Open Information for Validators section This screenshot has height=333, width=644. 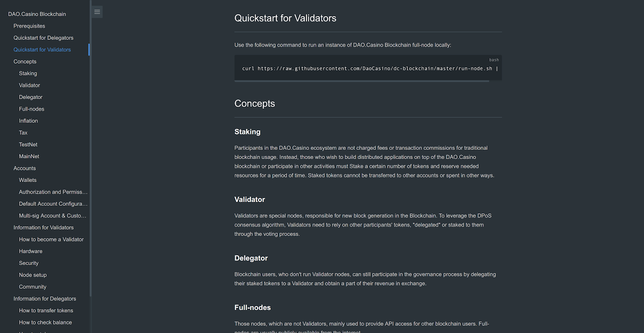[43, 228]
